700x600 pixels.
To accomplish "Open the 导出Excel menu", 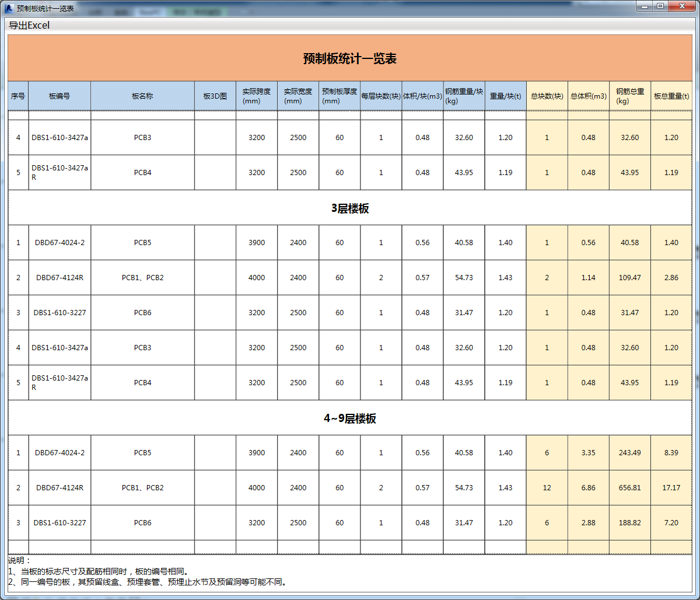I will [x=29, y=25].
